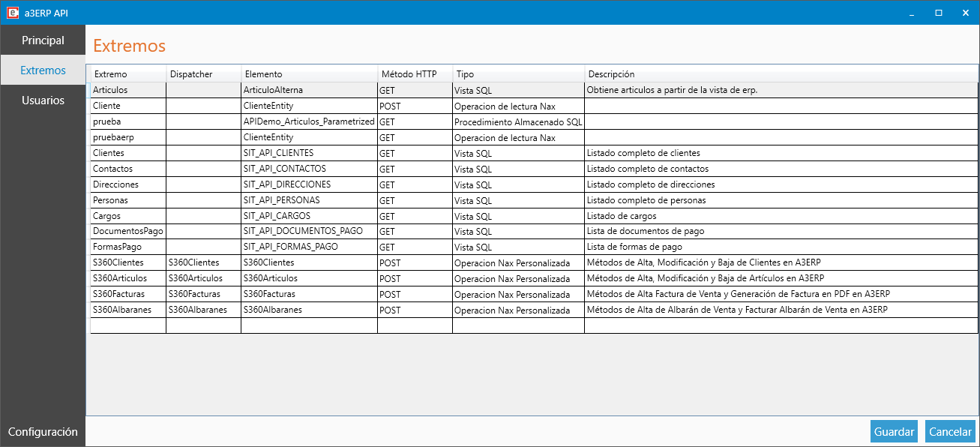Click the Dispatcher column header
Viewport: 980px width, 447px height.
point(204,74)
